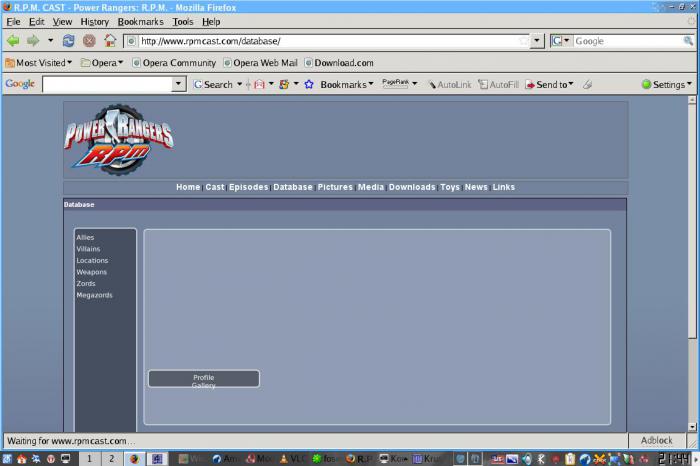
Task: Click the Google Toolbar Search button
Action: [x=213, y=84]
